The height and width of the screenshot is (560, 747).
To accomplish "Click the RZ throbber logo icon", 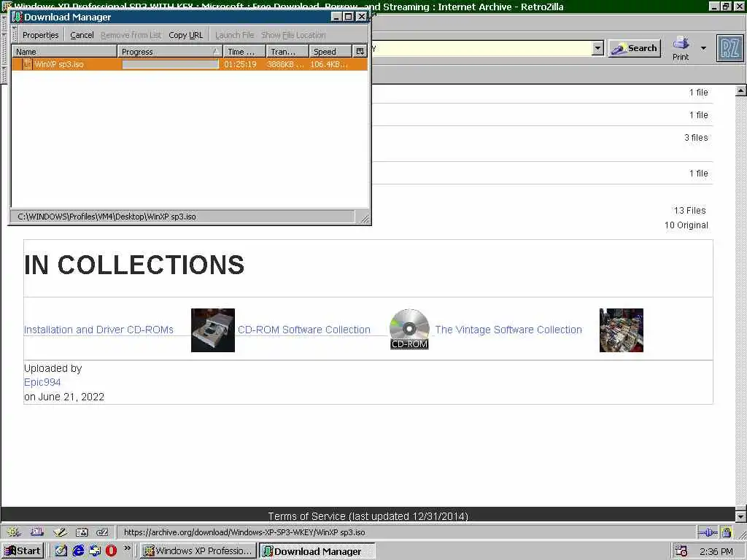I will 729,49.
